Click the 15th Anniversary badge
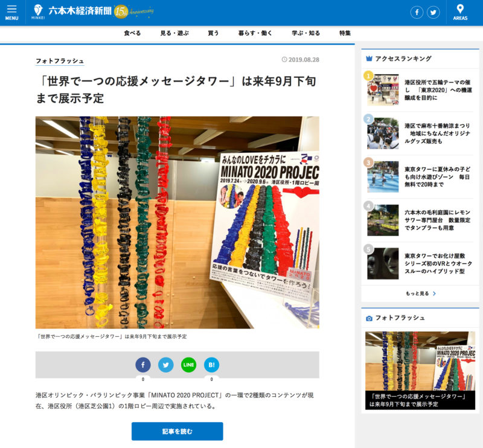The height and width of the screenshot is (448, 483). tap(133, 11)
